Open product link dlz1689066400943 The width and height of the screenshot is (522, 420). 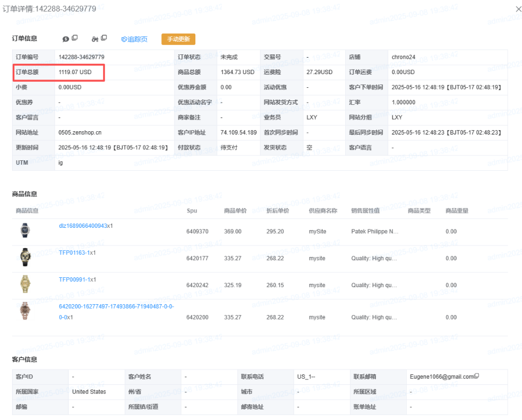tap(82, 226)
